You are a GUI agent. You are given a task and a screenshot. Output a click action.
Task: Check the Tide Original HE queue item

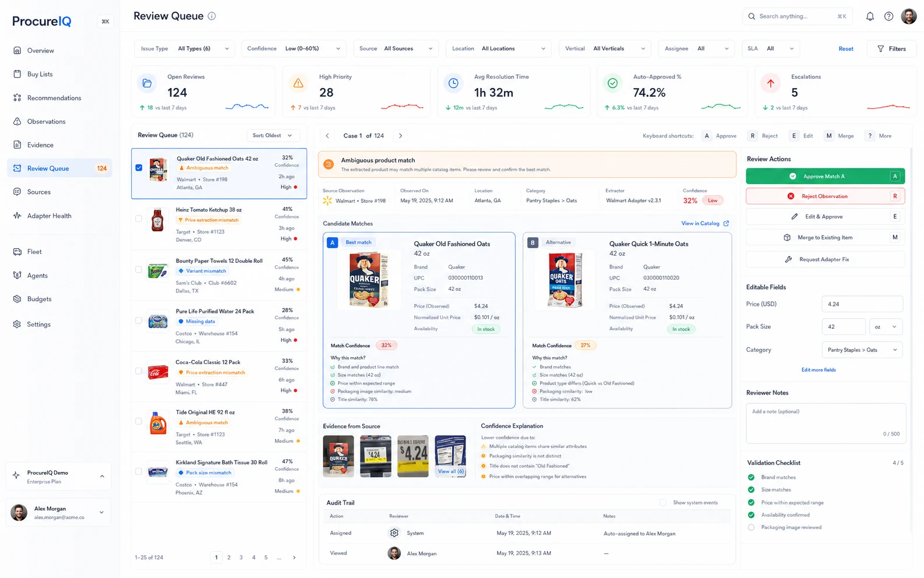pos(139,421)
